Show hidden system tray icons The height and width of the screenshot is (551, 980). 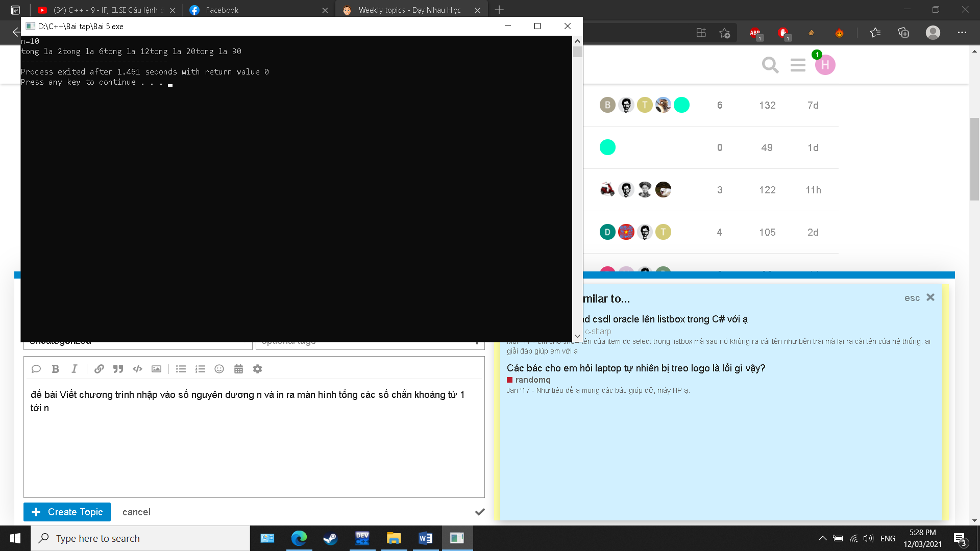(x=822, y=538)
